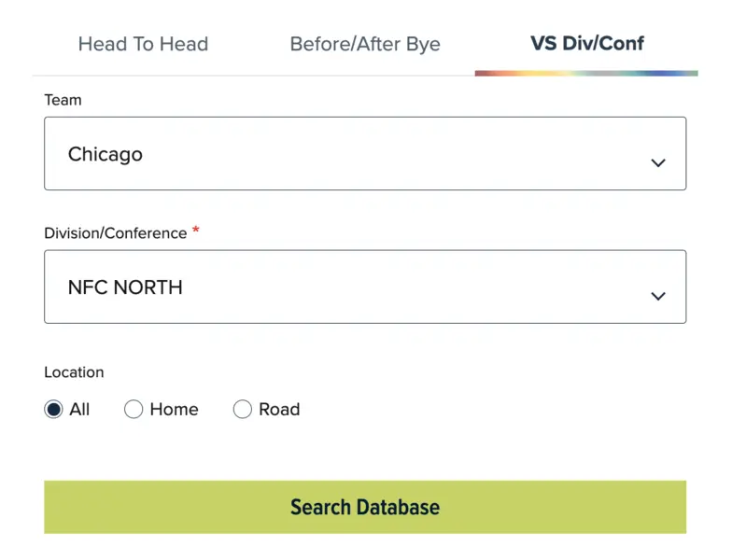Click the Division/Conference field label

point(116,233)
